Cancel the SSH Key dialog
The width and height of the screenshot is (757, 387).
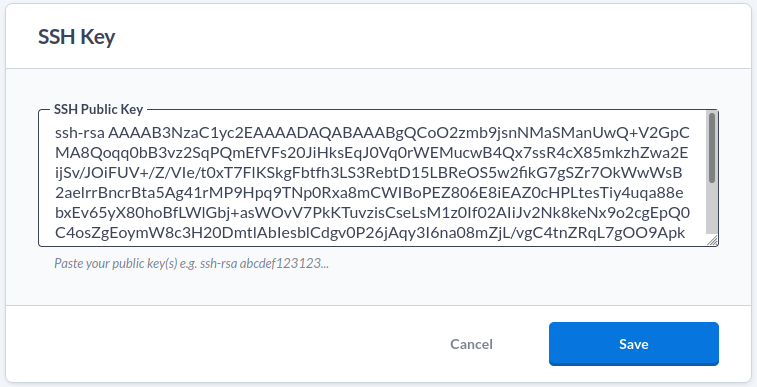coord(471,344)
